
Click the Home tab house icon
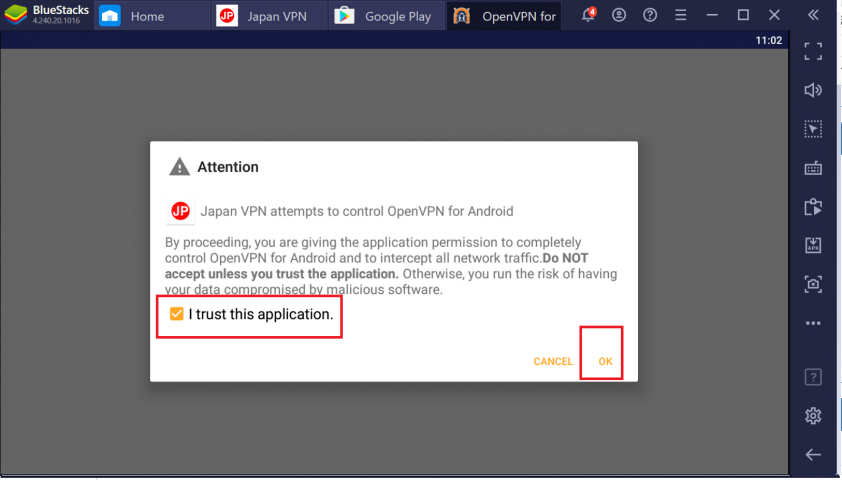click(110, 16)
